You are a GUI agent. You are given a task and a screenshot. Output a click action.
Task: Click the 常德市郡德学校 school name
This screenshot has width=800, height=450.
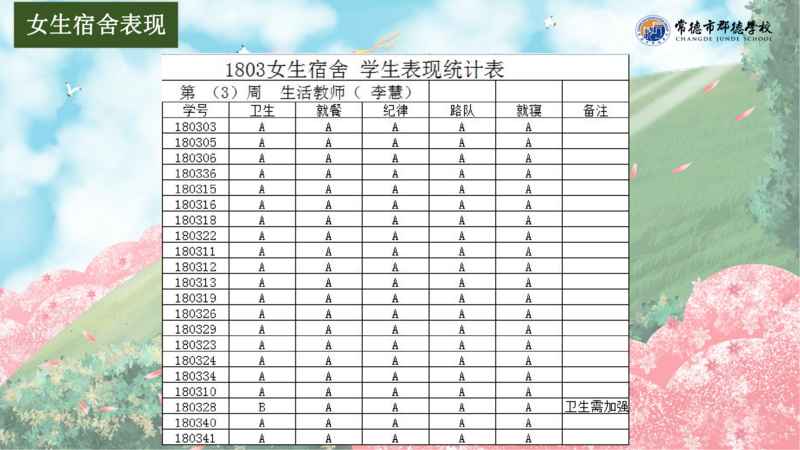pos(723,27)
